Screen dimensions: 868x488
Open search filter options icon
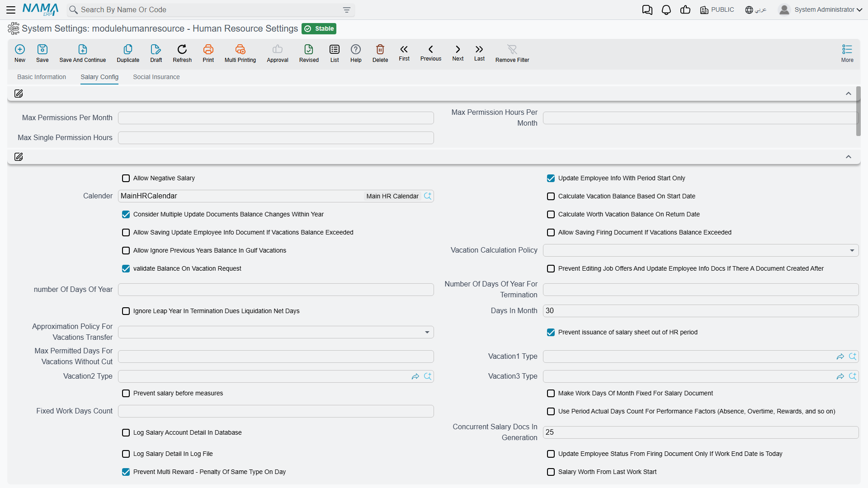[x=347, y=10]
